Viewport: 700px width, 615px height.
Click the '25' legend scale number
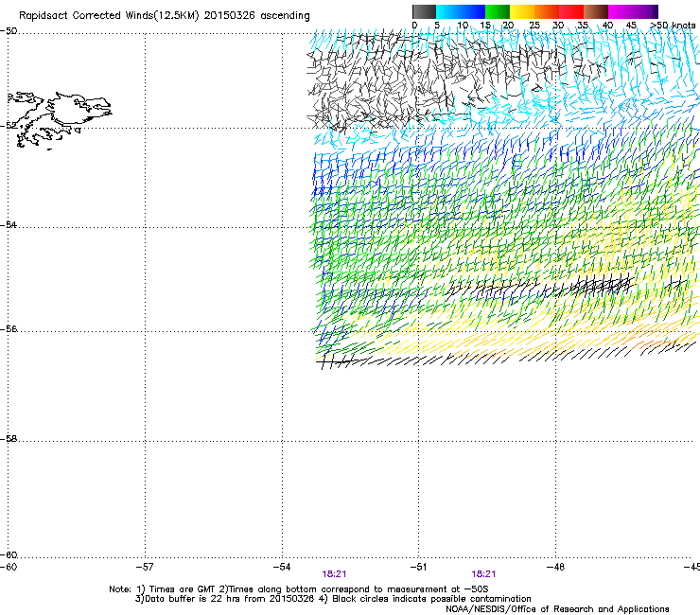(x=534, y=25)
